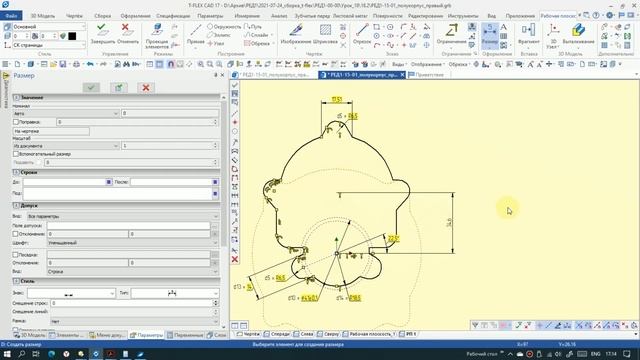Screen dimensions: 640x360
Task: Select the Проекция элементов tool
Action: click(x=157, y=36)
